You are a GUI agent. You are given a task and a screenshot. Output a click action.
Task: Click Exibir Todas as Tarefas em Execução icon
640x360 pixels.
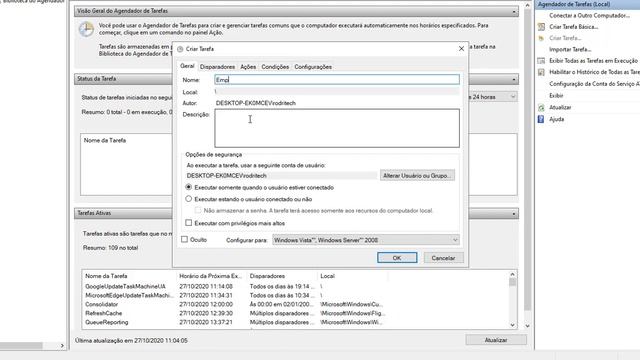click(x=541, y=61)
